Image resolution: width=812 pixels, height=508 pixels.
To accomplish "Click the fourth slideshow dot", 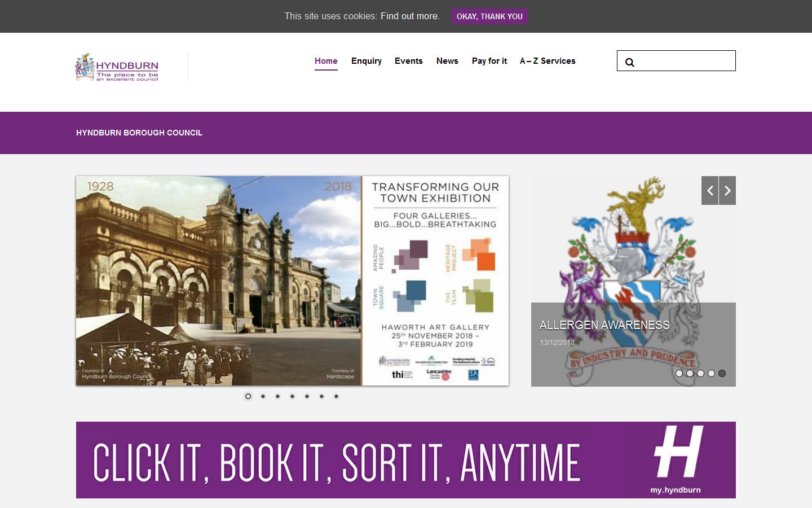I will 292,396.
